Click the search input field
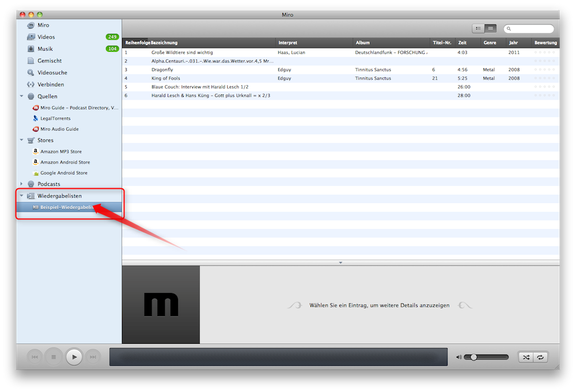Viewport: 576px width, 392px height. (531, 29)
